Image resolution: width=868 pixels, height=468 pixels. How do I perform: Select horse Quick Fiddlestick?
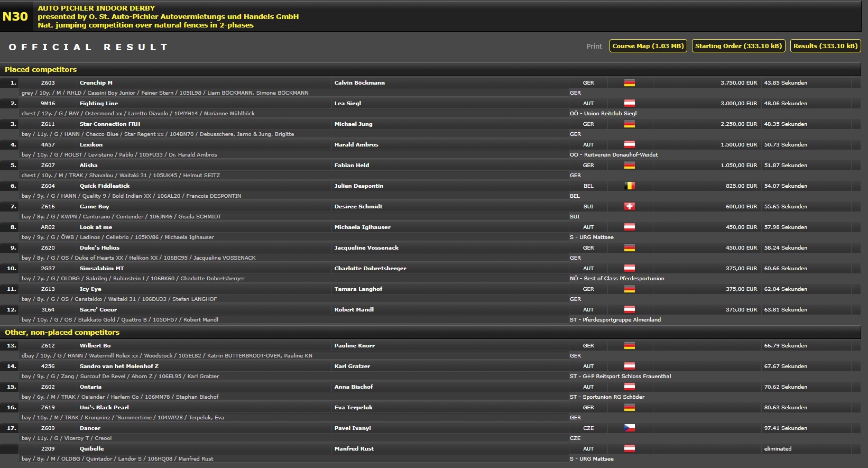click(105, 186)
